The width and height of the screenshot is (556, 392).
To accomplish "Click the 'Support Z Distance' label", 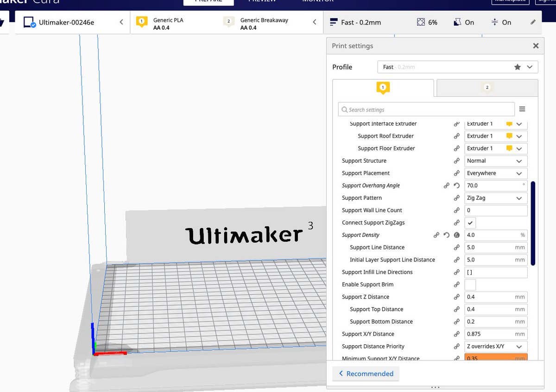I will click(x=366, y=297).
